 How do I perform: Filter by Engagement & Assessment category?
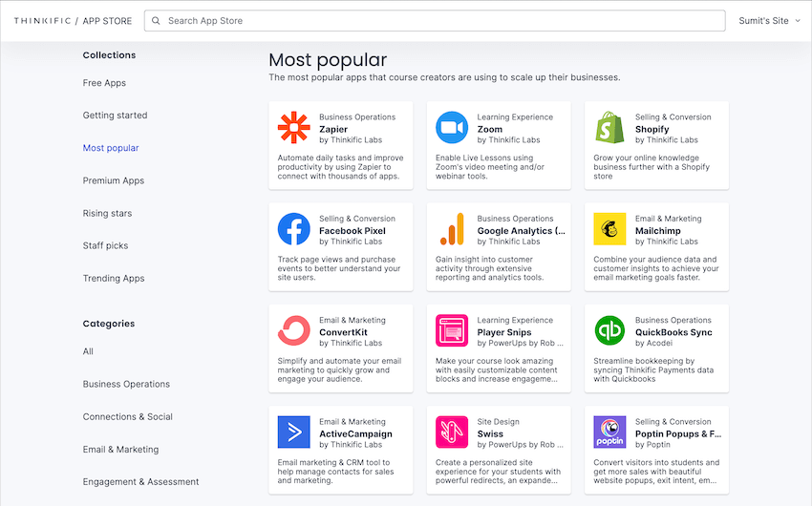point(140,482)
